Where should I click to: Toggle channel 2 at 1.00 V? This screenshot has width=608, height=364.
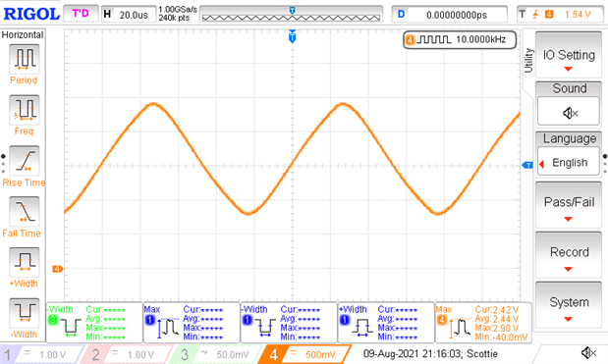coord(128,354)
